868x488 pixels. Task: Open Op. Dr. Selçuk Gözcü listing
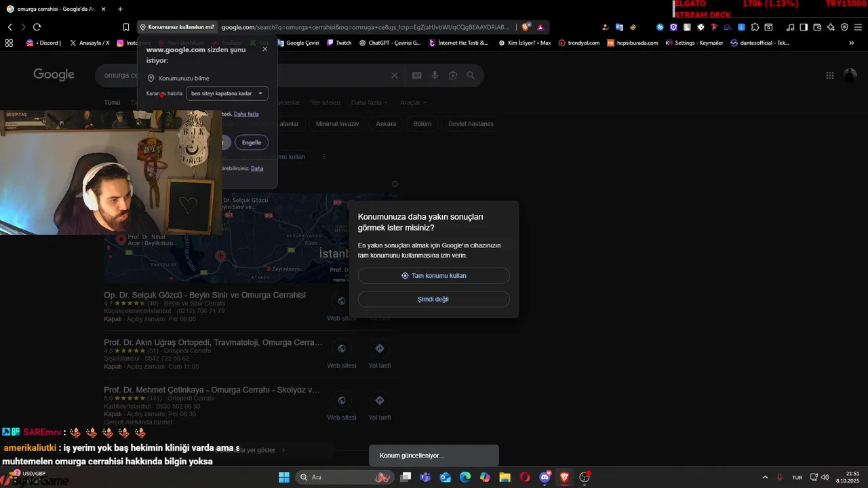tap(205, 296)
